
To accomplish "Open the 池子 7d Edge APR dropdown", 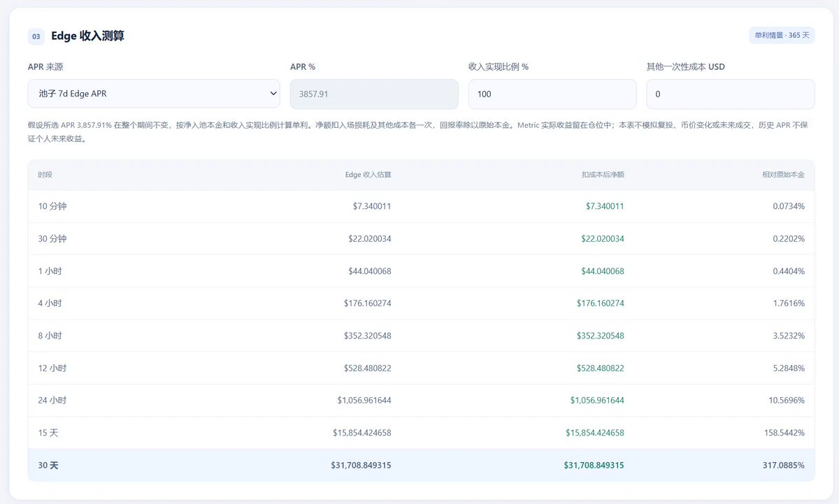I will point(154,94).
